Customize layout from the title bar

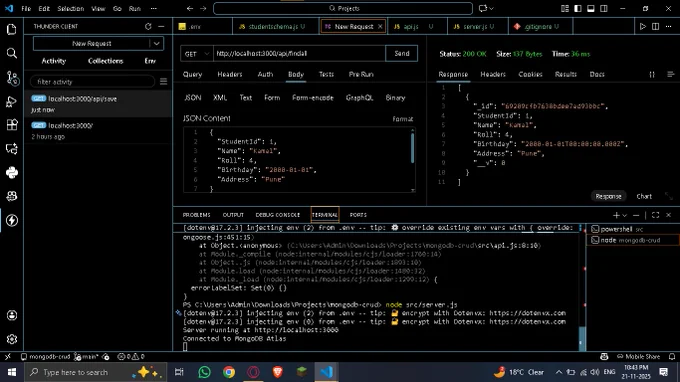[x=565, y=8]
